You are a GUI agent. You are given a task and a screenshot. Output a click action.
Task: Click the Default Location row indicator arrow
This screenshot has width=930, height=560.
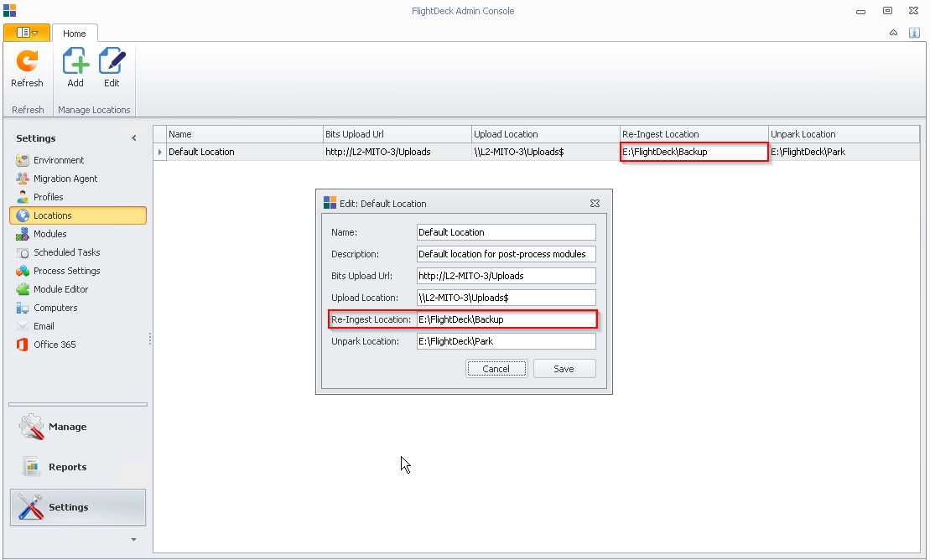159,152
